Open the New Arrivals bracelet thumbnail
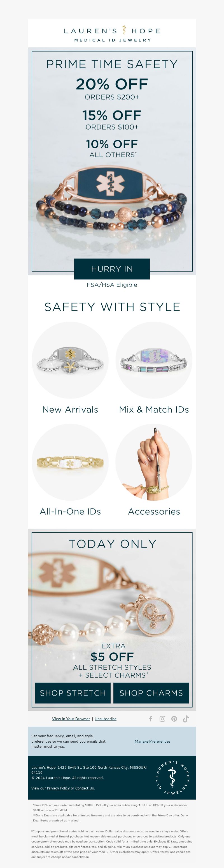 click(70, 360)
